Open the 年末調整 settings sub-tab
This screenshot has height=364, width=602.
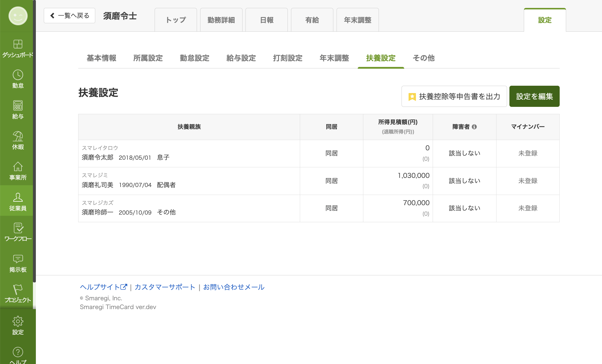pos(334,58)
